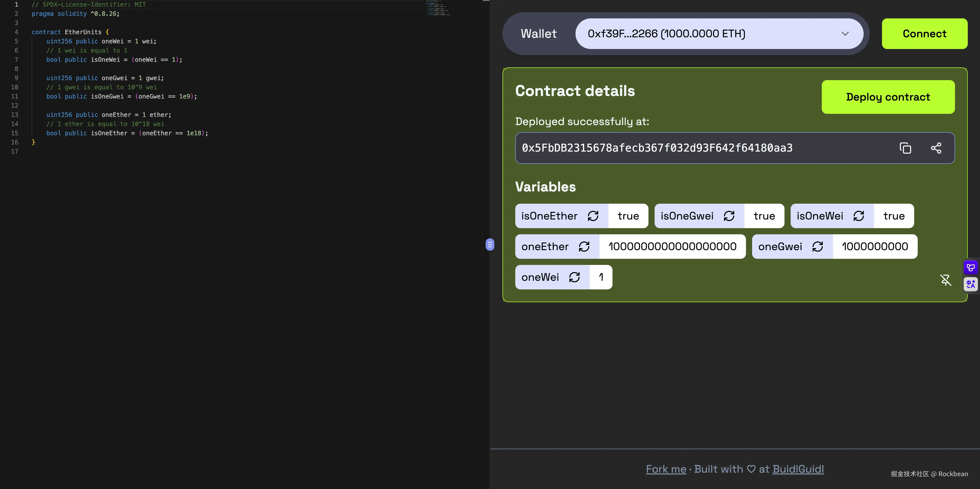Click the Deploy contract button
This screenshot has height=489, width=980.
(x=888, y=97)
